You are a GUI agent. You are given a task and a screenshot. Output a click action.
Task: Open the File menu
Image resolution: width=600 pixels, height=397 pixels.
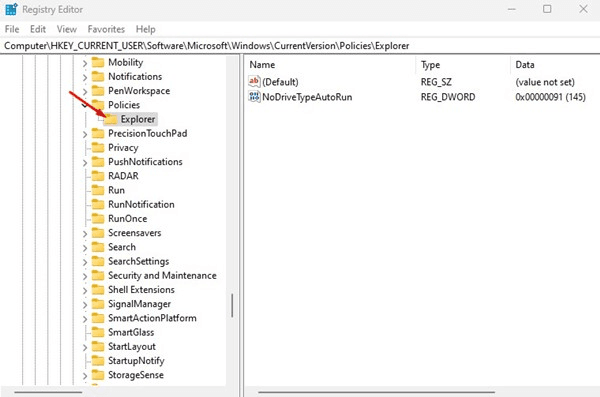click(x=12, y=29)
